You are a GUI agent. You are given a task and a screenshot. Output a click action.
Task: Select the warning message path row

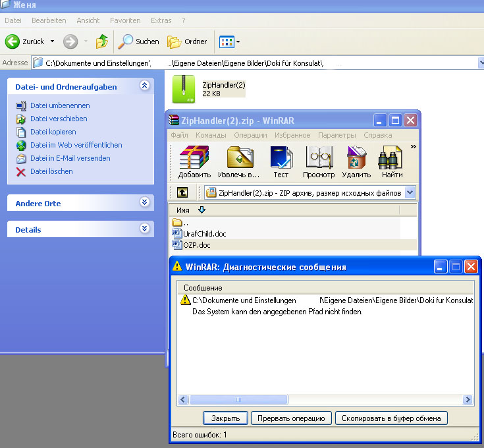point(326,300)
